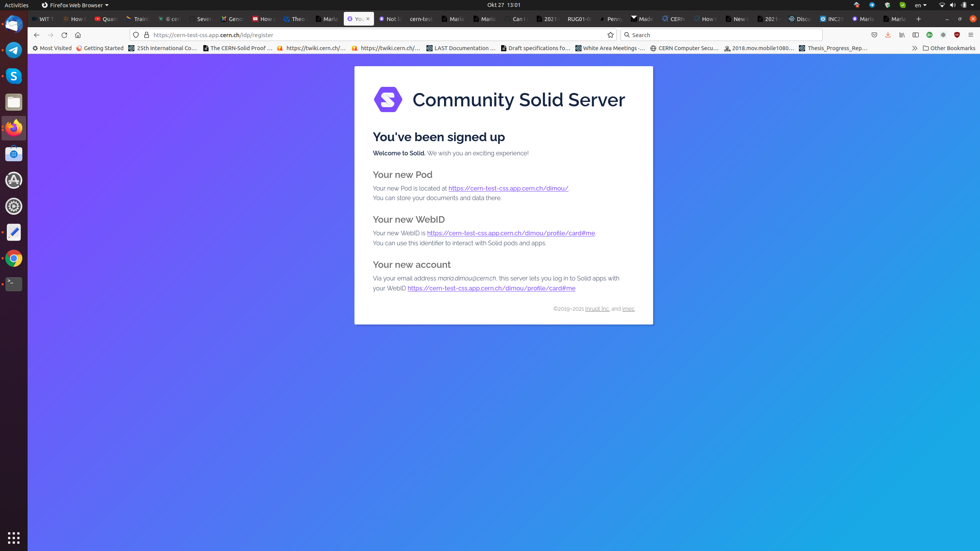
Task: Click the forward navigation arrow
Action: (x=50, y=35)
